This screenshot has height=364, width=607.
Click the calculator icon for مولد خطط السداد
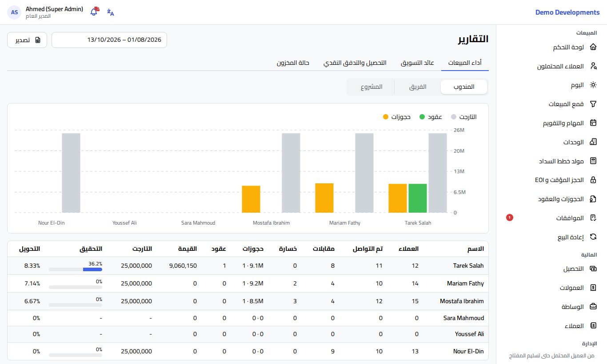coord(593,161)
